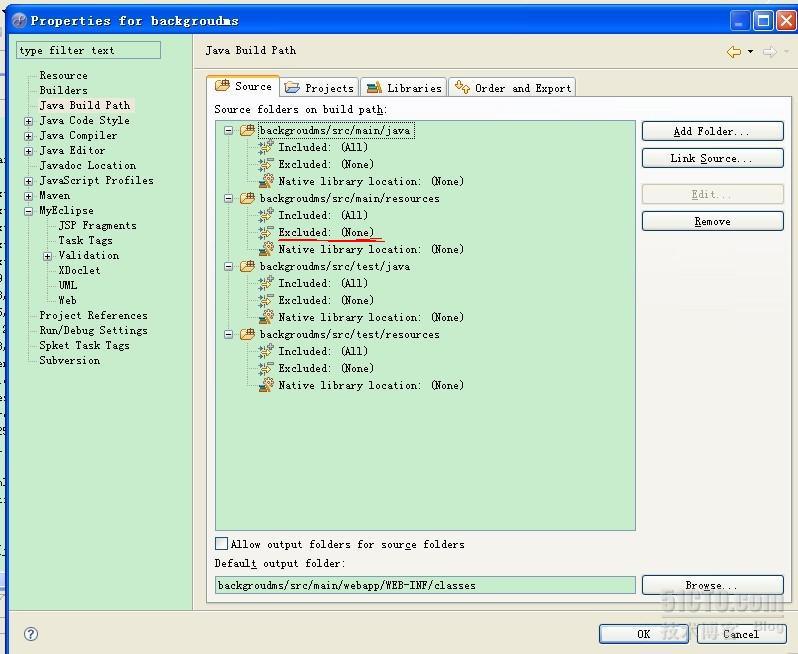Select XDoclet under MyEclipse
Viewport: 798px width, 654px height.
point(79,270)
